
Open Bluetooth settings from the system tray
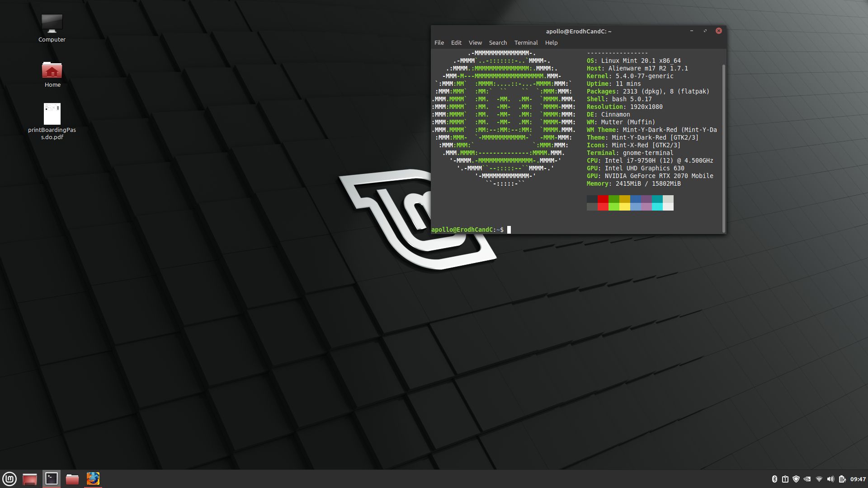pyautogui.click(x=774, y=479)
